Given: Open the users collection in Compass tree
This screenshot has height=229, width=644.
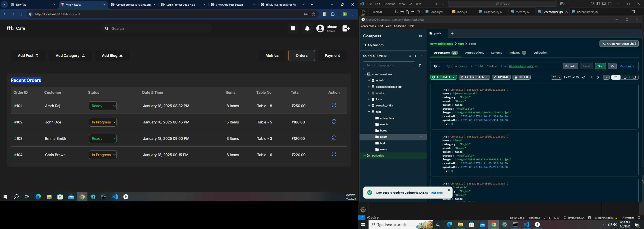Looking at the screenshot, I should 383,150.
